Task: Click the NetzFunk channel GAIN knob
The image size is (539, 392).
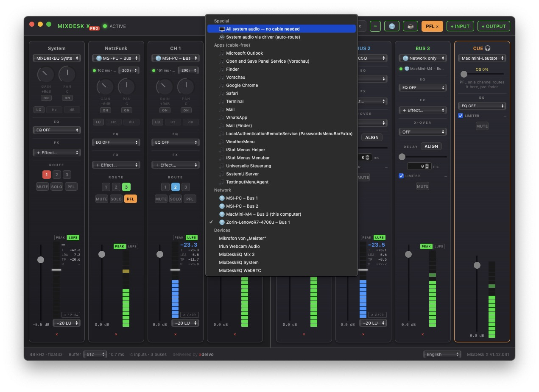Action: tap(105, 87)
